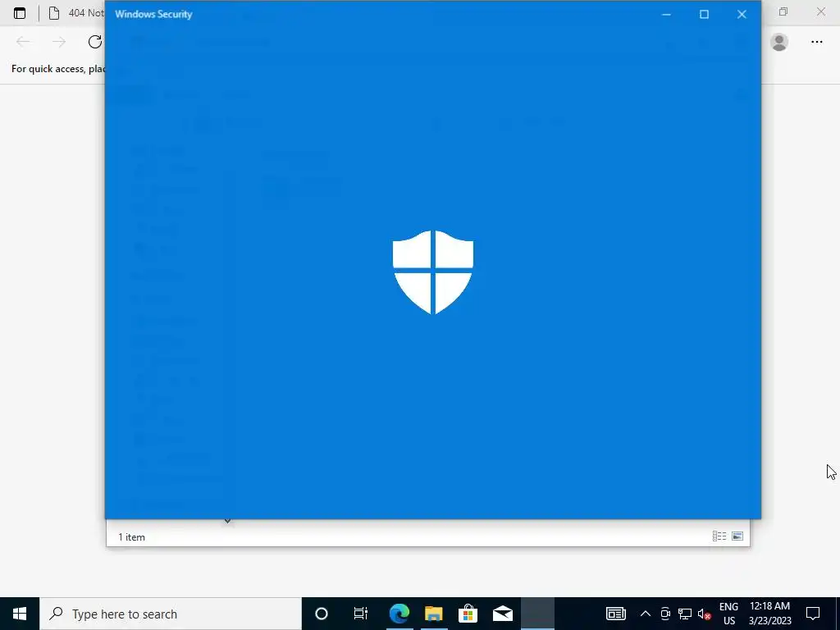Restore down the Edge window
The width and height of the screenshot is (840, 630).
(783, 11)
